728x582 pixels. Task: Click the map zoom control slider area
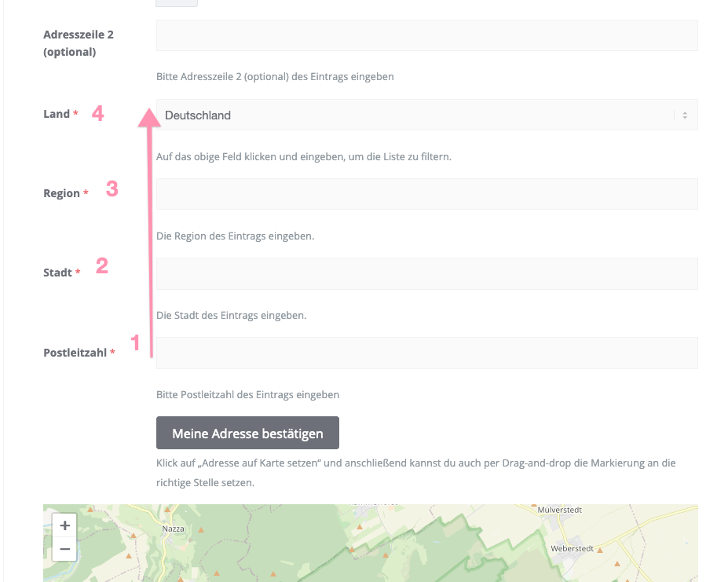click(x=64, y=537)
